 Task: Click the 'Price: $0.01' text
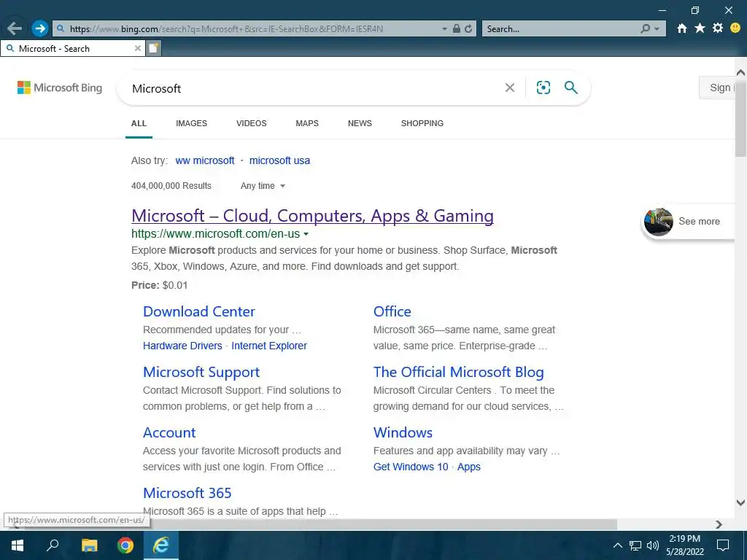coord(160,285)
